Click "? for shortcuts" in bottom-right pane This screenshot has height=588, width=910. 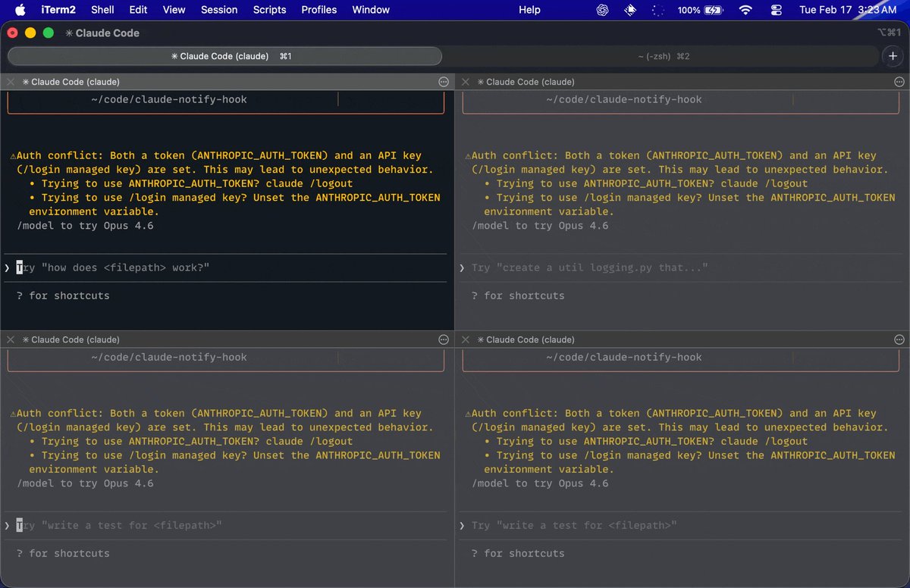coord(518,553)
